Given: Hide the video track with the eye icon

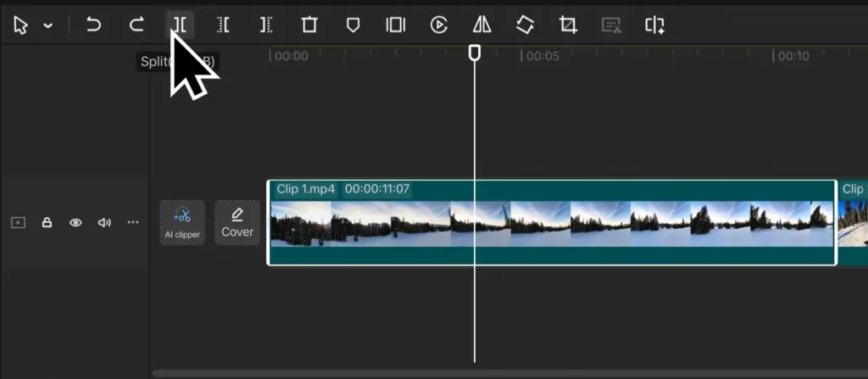Looking at the screenshot, I should click(x=75, y=223).
